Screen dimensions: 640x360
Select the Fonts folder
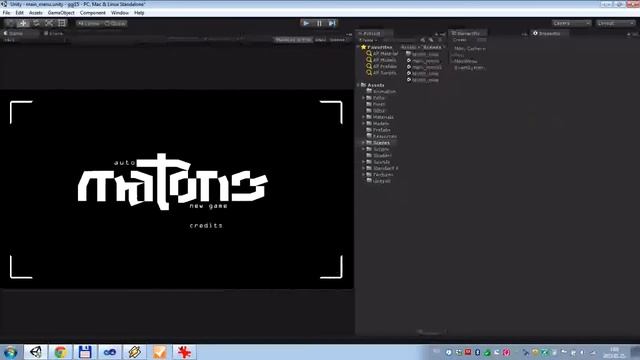[376, 104]
